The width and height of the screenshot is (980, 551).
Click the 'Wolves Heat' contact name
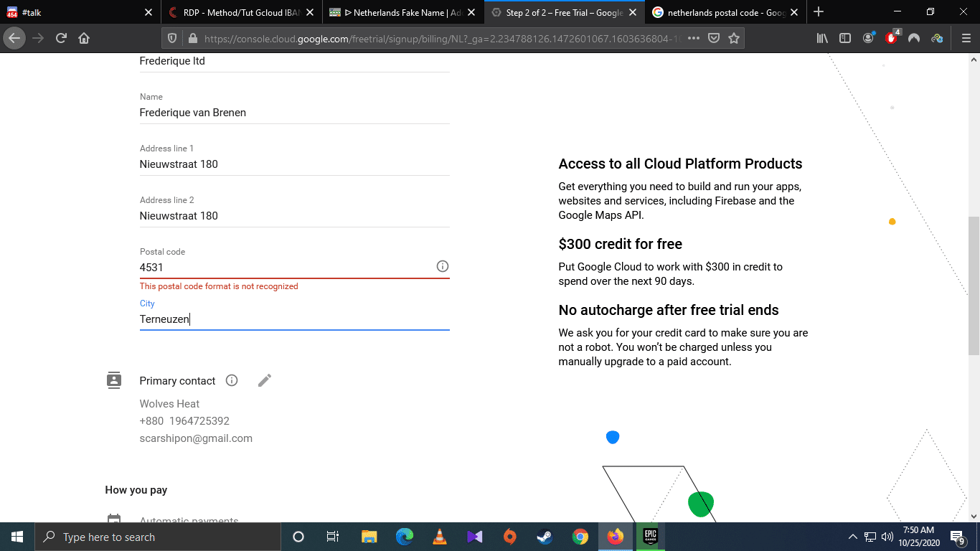[169, 404]
